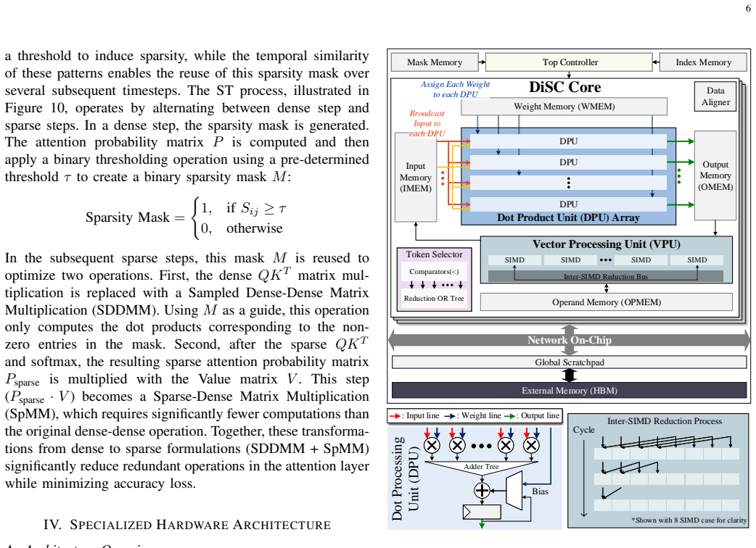Click the page number 6

tap(748, 8)
